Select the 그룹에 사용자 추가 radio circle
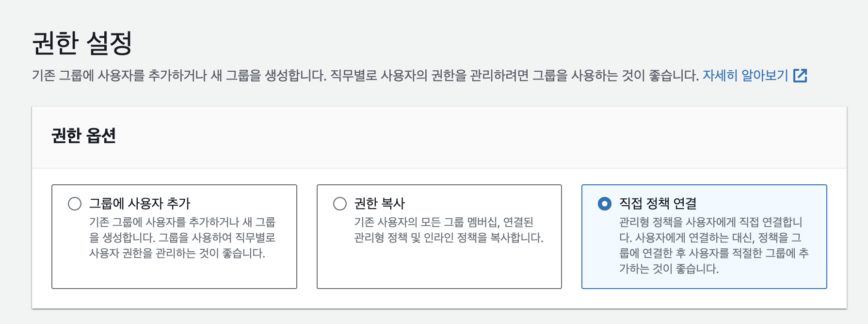 75,204
